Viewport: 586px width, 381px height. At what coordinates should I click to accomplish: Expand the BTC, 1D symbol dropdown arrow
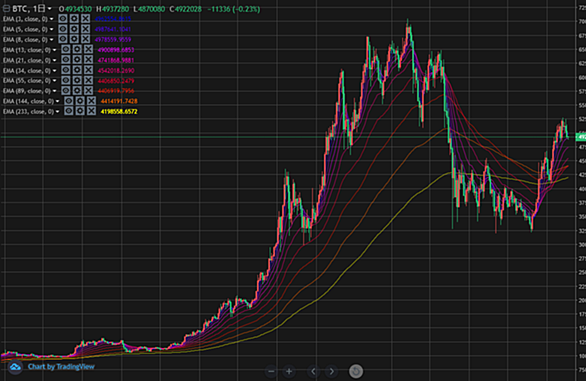[x=50, y=9]
